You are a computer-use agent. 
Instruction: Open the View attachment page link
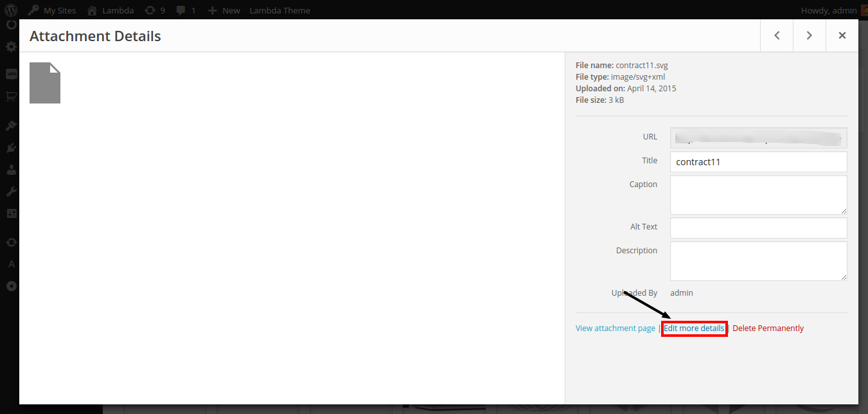tap(616, 328)
